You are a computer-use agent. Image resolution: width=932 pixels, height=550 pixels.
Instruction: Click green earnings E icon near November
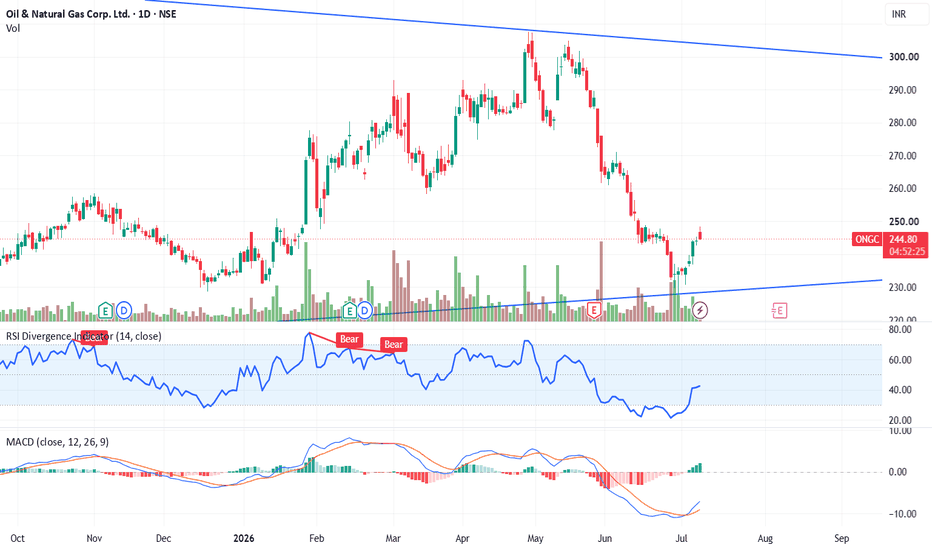105,310
